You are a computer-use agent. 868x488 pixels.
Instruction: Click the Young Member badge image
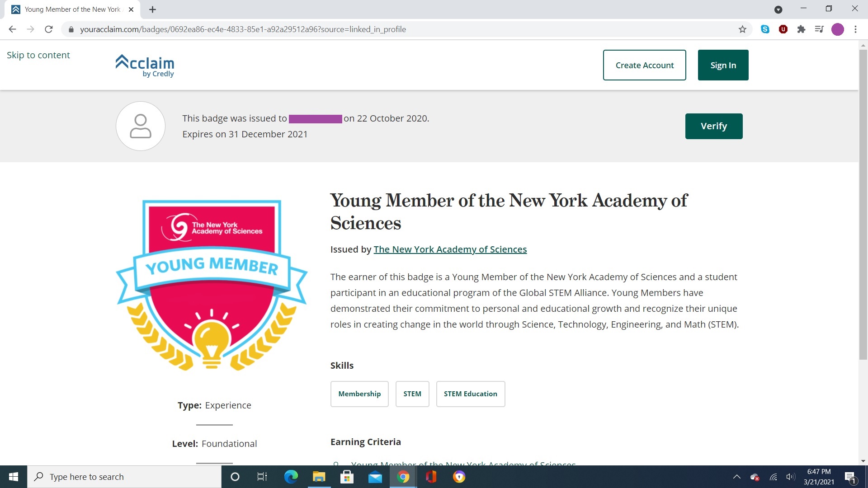212,285
